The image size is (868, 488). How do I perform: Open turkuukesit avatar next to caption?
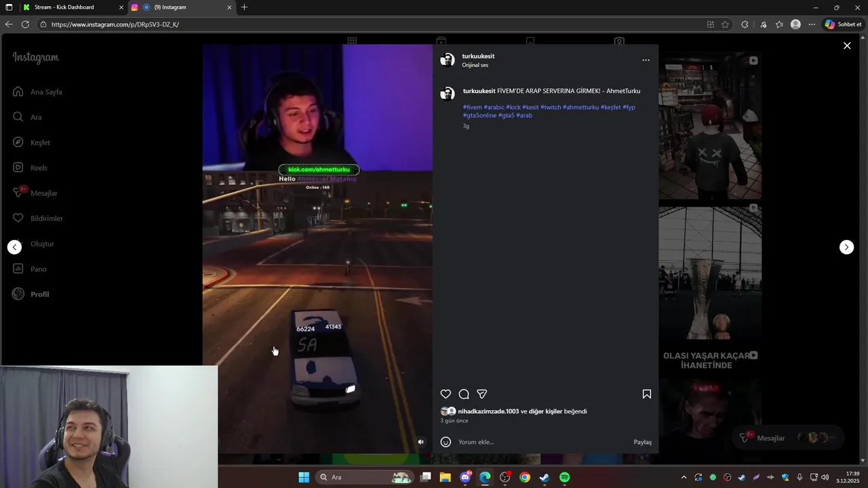point(448,94)
